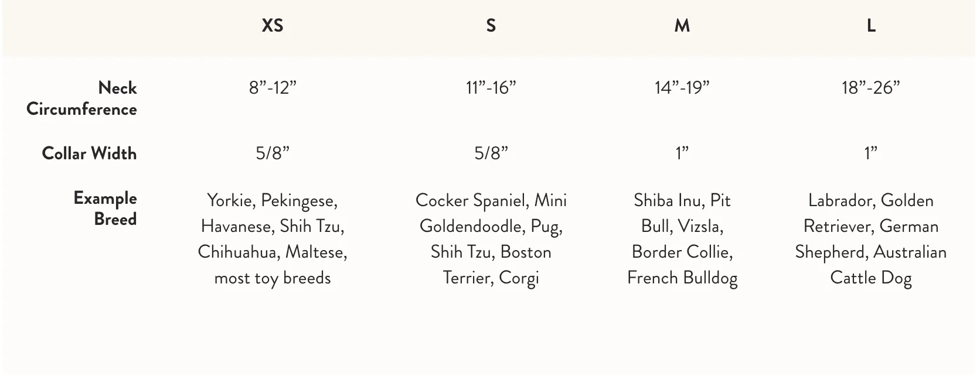Select the Shiba Inu, Pit Bull text
Viewport: 980px width, 376px height.
(x=682, y=213)
